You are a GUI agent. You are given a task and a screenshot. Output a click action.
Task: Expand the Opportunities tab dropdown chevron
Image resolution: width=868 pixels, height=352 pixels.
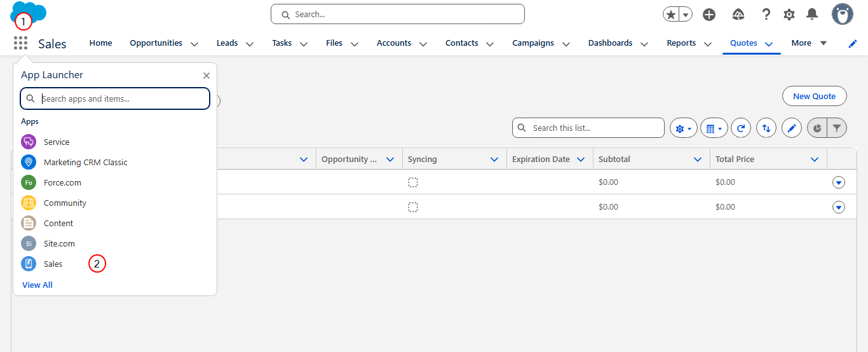pos(194,44)
